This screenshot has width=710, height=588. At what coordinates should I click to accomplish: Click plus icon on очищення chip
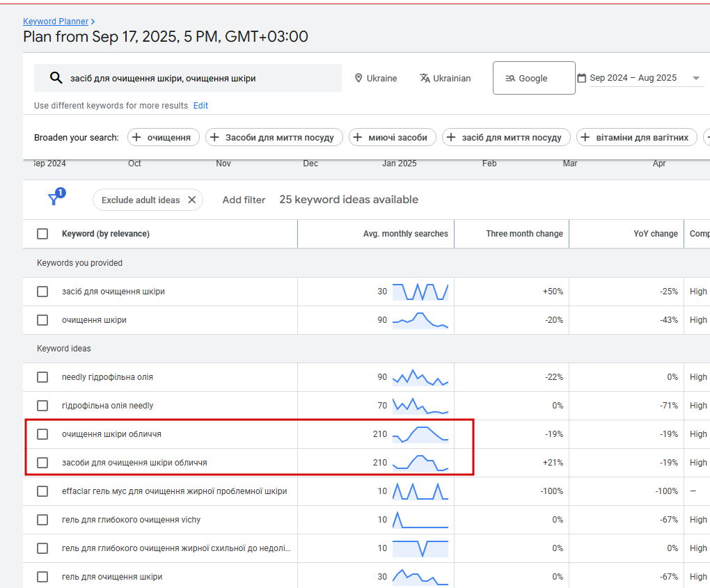click(x=136, y=137)
